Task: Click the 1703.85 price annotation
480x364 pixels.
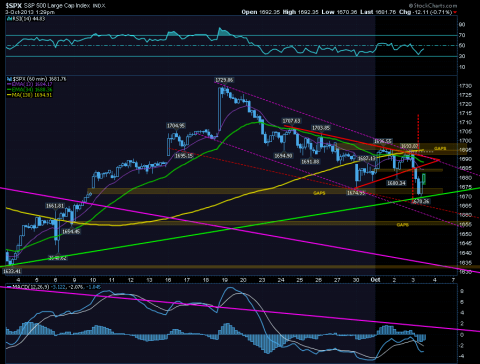Action: tap(321, 128)
